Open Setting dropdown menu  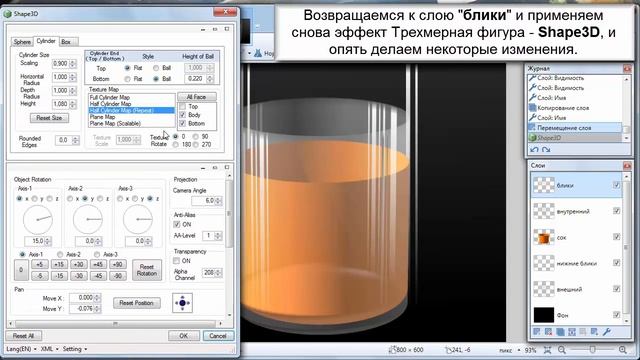(75, 349)
